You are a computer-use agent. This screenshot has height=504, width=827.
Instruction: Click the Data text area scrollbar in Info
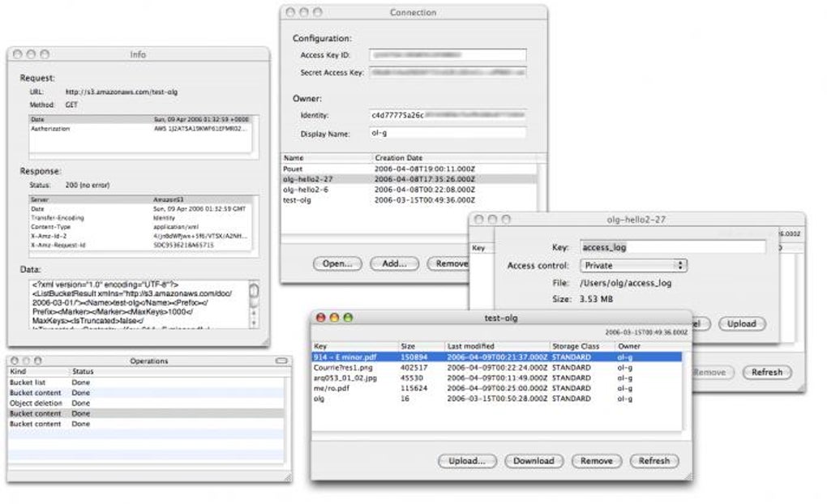point(255,305)
